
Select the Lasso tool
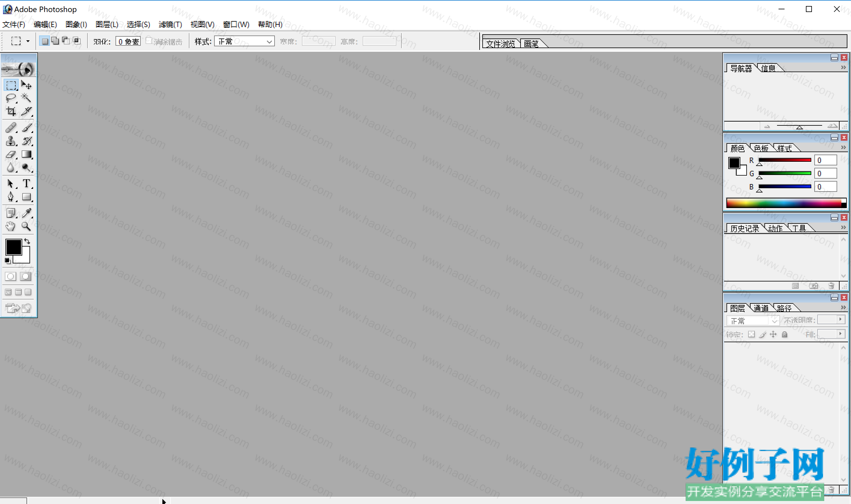[x=11, y=98]
